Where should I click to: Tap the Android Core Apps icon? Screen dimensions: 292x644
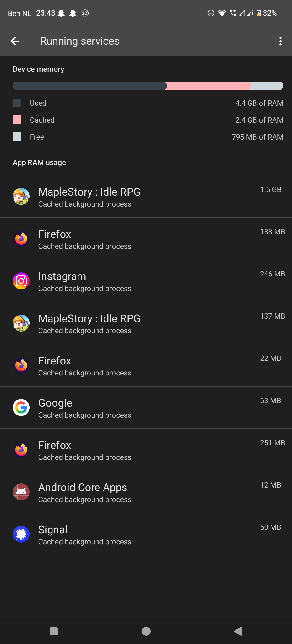pyautogui.click(x=21, y=492)
